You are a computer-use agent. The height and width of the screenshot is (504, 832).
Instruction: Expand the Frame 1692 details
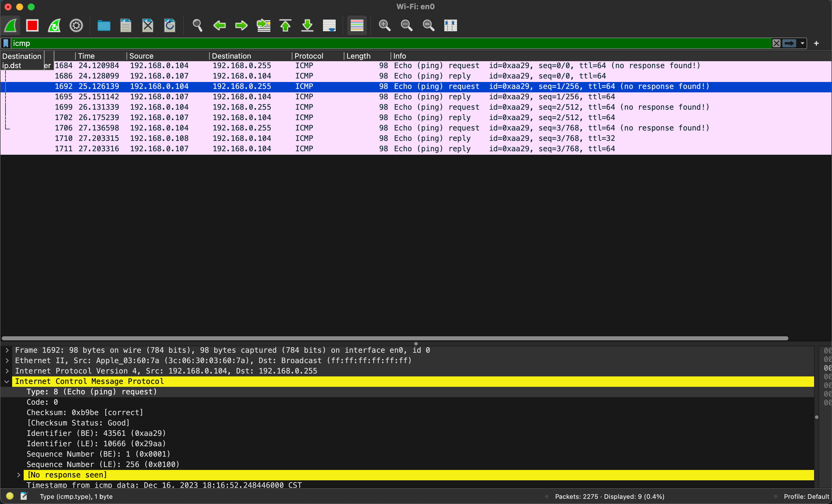pyautogui.click(x=7, y=350)
